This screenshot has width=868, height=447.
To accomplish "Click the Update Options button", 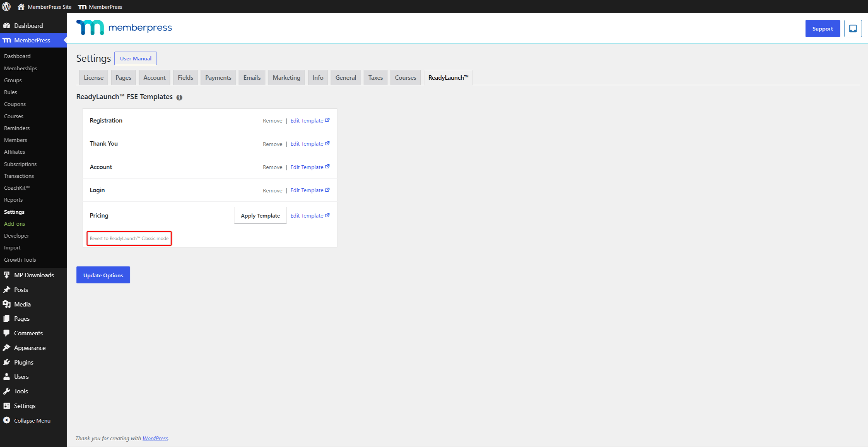I will point(103,275).
